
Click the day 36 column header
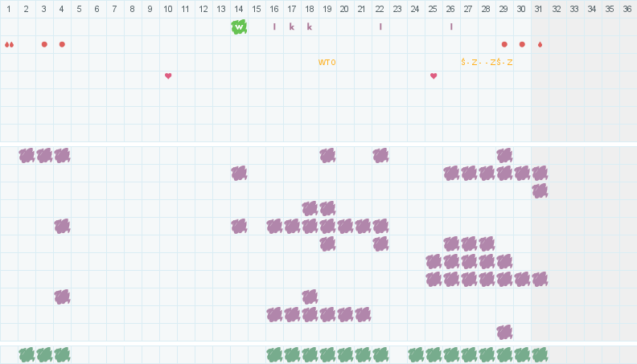coord(627,9)
